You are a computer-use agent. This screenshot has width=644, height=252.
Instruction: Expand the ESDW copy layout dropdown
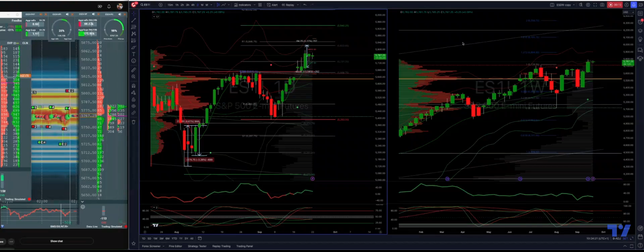(x=574, y=5)
